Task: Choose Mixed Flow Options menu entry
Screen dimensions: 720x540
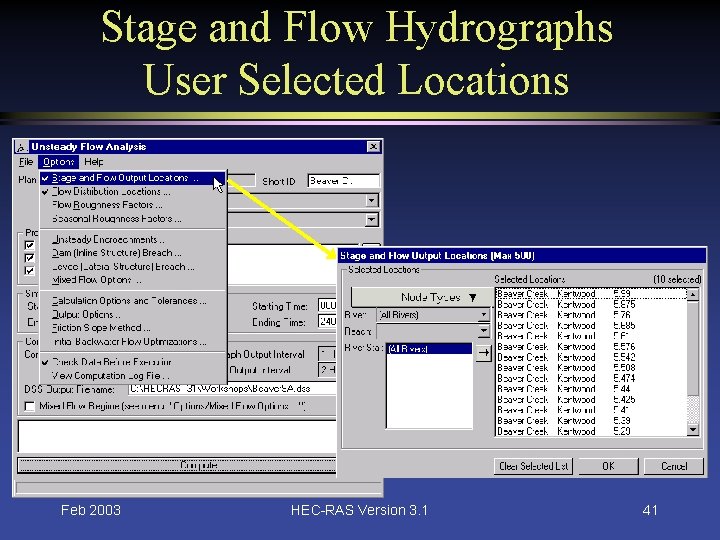Action: (x=132, y=280)
